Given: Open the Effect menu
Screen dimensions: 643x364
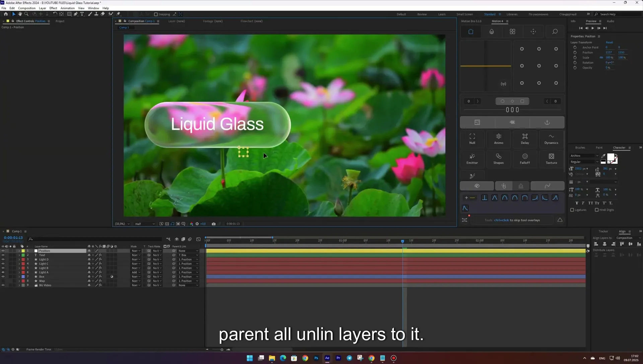Looking at the screenshot, I should [53, 8].
